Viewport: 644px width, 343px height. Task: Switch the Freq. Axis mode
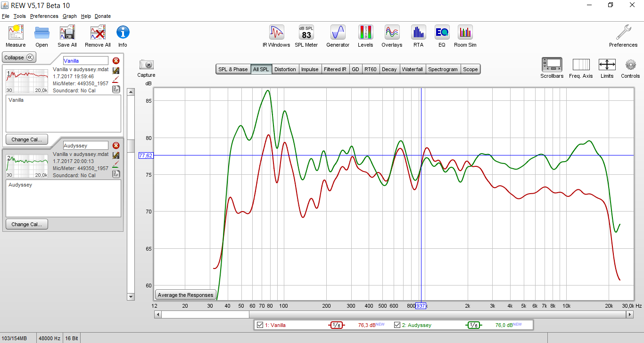581,65
